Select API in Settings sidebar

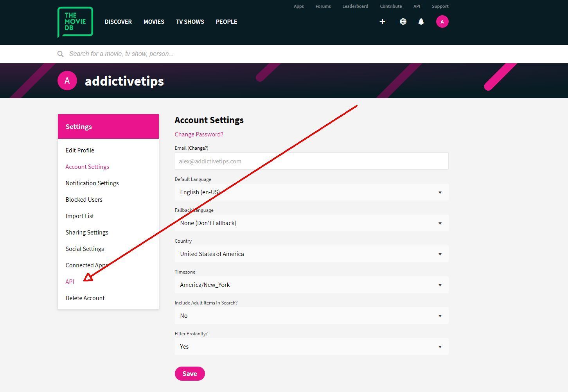pyautogui.click(x=70, y=282)
